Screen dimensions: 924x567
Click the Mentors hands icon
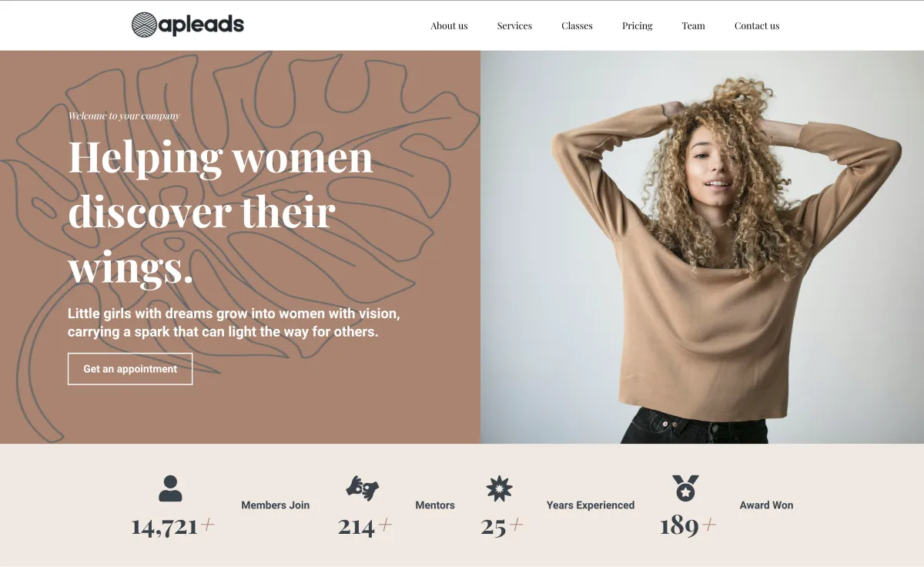[362, 488]
